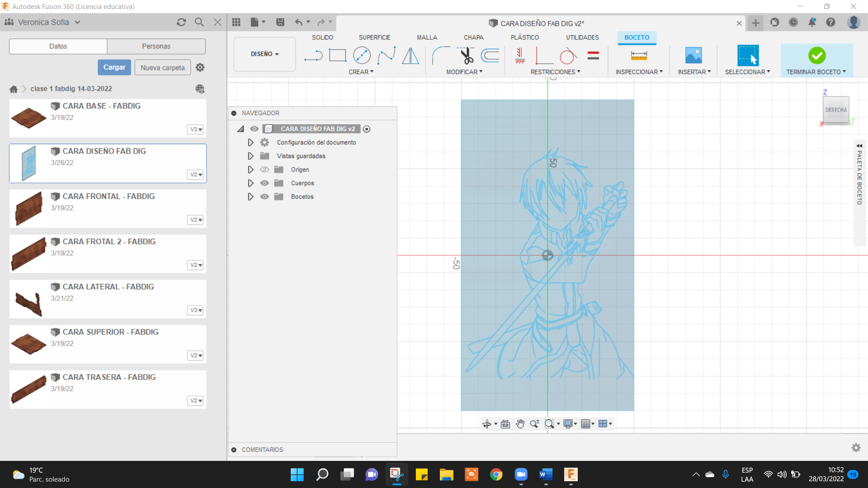Viewport: 868px width, 488px height.
Task: Expand the Cuerpos node
Action: [x=250, y=183]
